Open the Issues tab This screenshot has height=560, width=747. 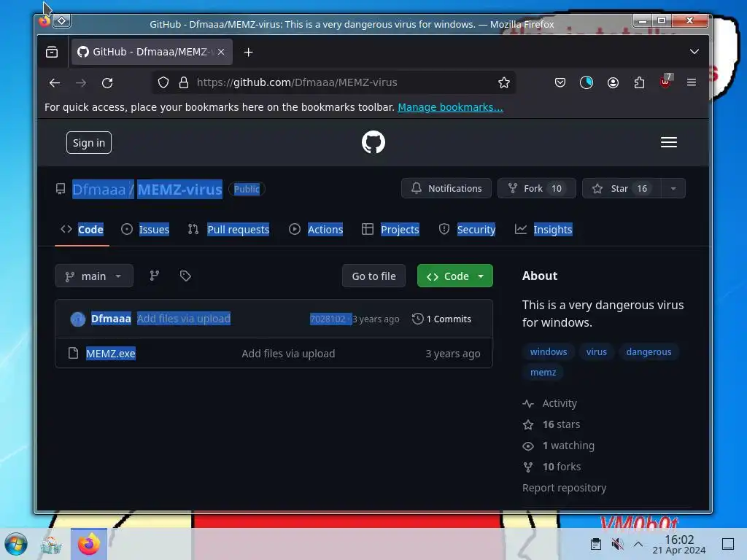click(x=145, y=230)
